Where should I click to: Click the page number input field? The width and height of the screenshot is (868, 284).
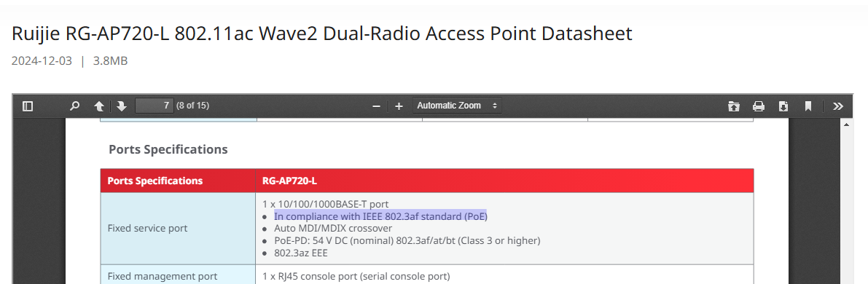[x=155, y=105]
